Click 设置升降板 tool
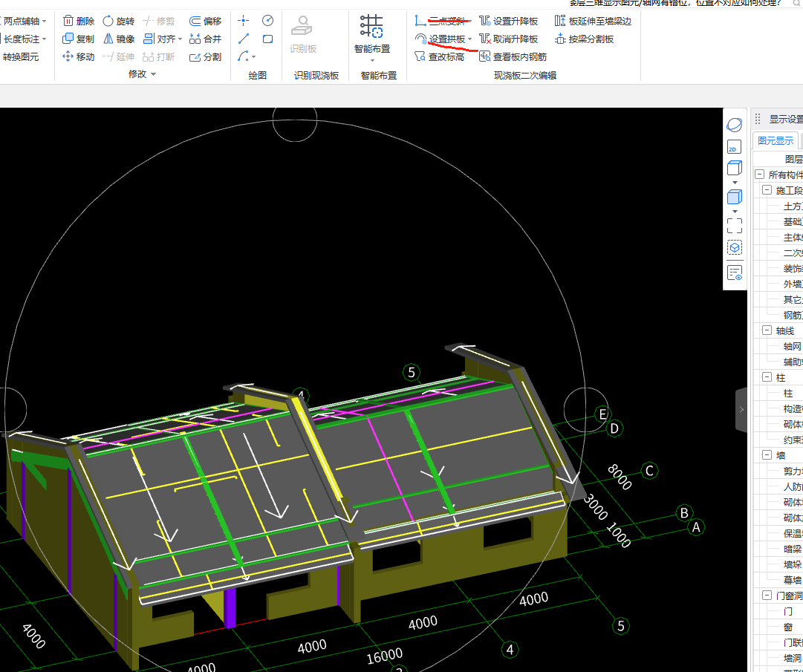This screenshot has width=803, height=672. [508, 21]
